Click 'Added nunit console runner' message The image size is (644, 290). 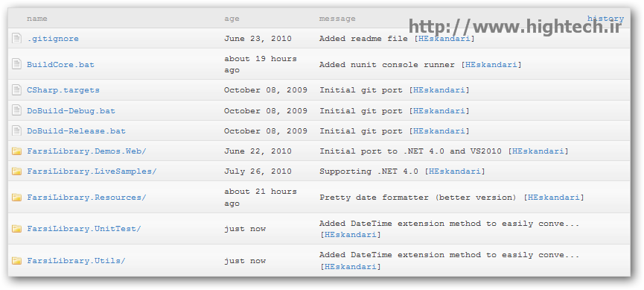[x=387, y=65]
